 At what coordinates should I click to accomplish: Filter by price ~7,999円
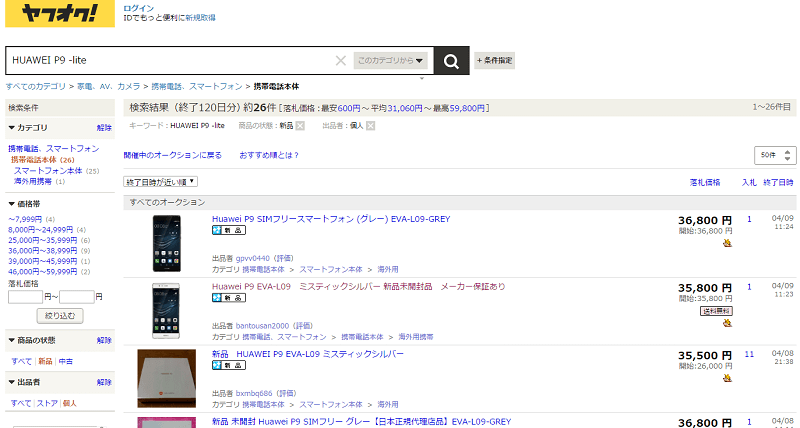point(25,219)
